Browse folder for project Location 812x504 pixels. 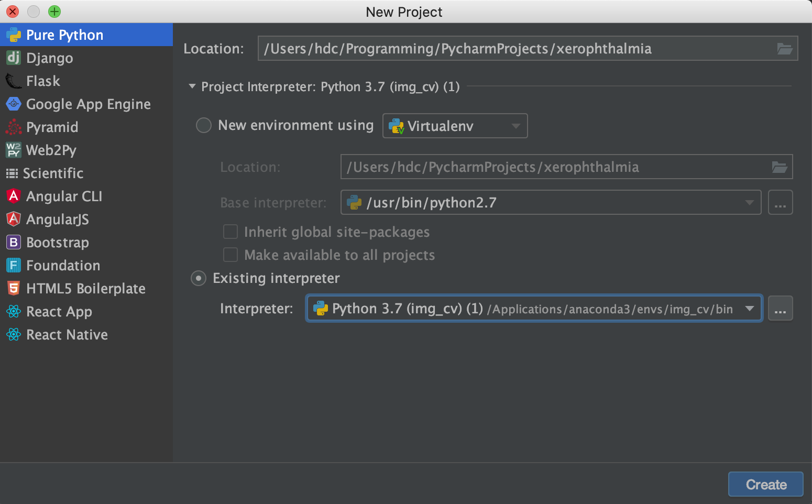click(x=784, y=49)
